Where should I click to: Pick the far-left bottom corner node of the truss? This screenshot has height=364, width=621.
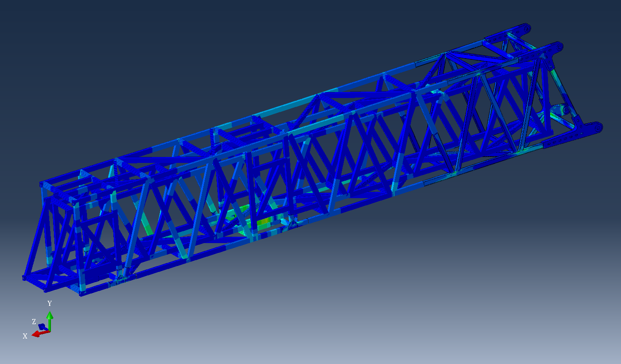pos(24,278)
